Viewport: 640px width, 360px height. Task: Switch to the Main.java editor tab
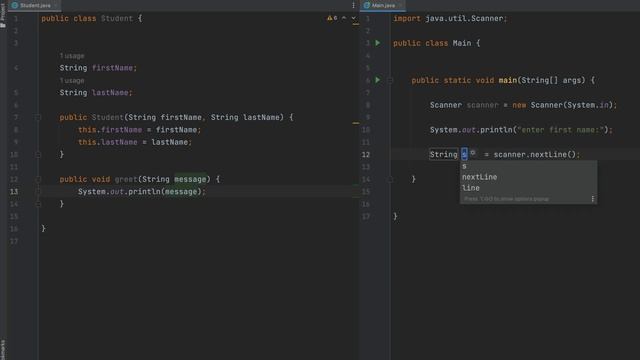click(x=382, y=5)
